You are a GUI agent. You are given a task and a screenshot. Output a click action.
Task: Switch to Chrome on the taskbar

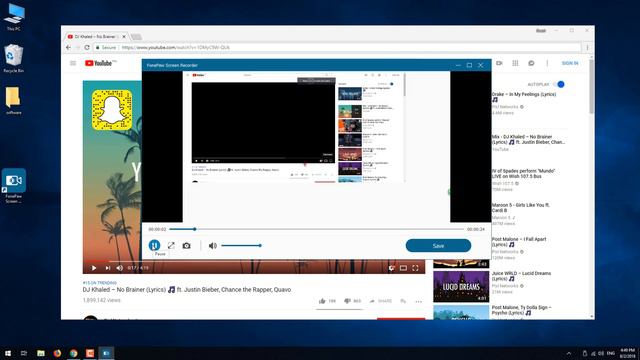coord(73,353)
